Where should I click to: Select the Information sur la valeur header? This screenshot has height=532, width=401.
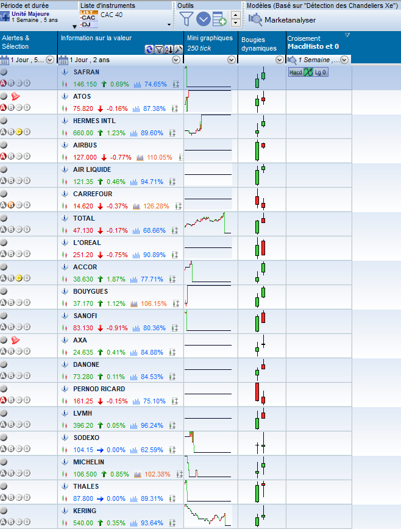[x=121, y=43]
